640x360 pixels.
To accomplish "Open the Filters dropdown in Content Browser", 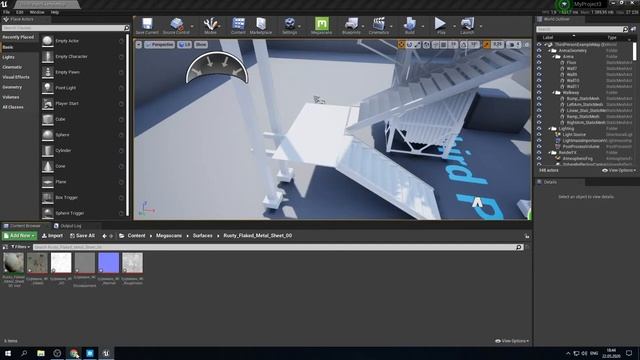I will tap(20, 247).
